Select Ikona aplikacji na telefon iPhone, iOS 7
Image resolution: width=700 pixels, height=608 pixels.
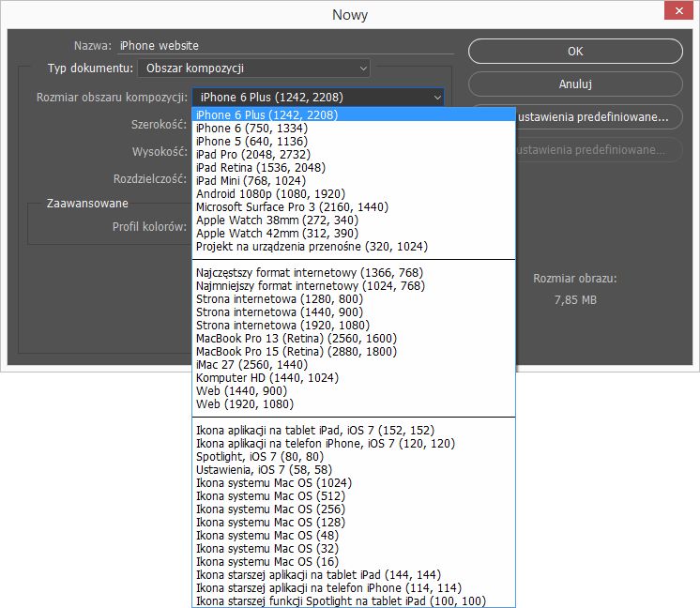pos(354,443)
